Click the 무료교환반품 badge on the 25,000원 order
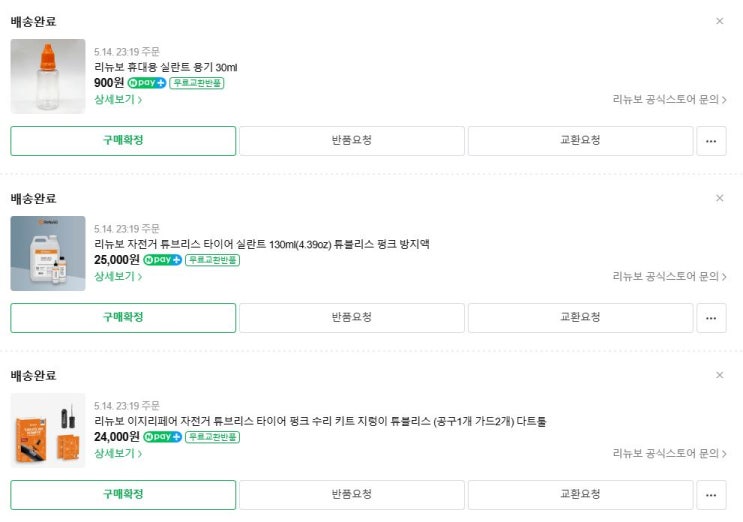Image resolution: width=743 pixels, height=522 pixels. (212, 260)
